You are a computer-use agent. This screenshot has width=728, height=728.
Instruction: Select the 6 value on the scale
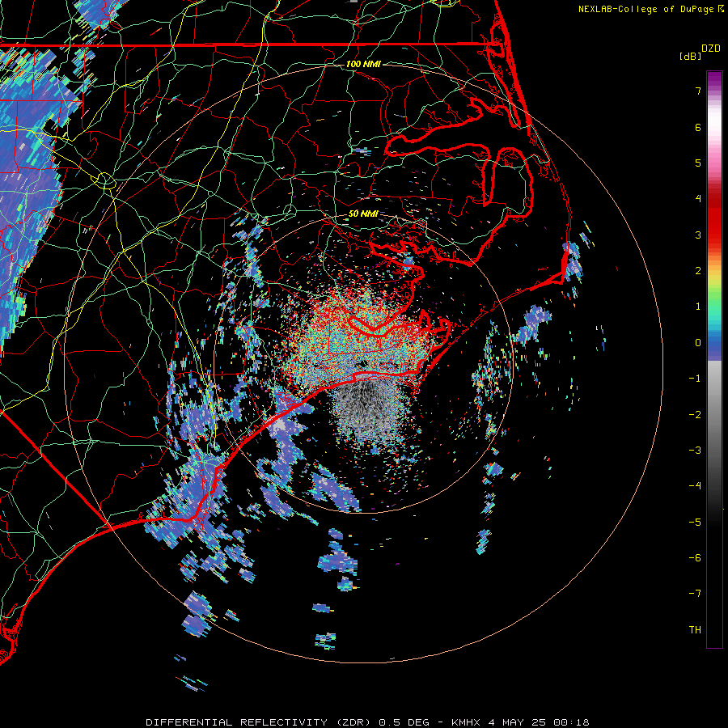click(x=698, y=127)
